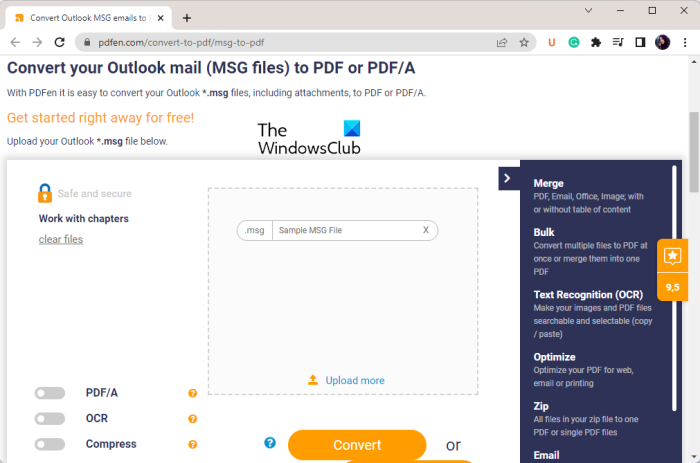Enable the PDF/A toggle

point(50,393)
